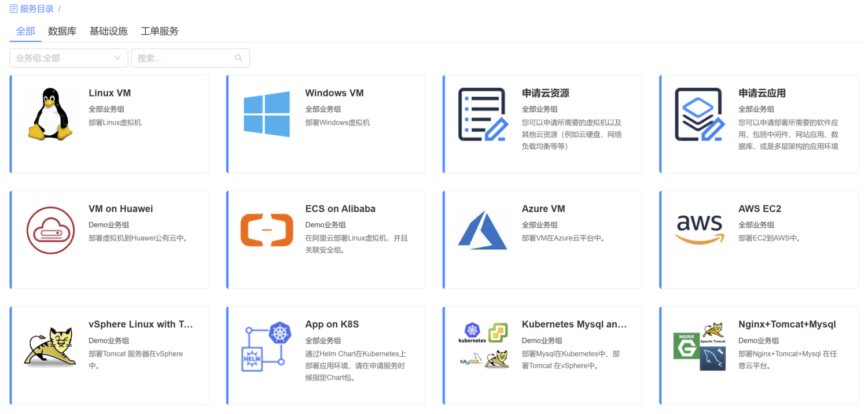Screen dimensions: 868x414
Task: Click the Helm Kubernetes diagram icon
Action: (267, 346)
